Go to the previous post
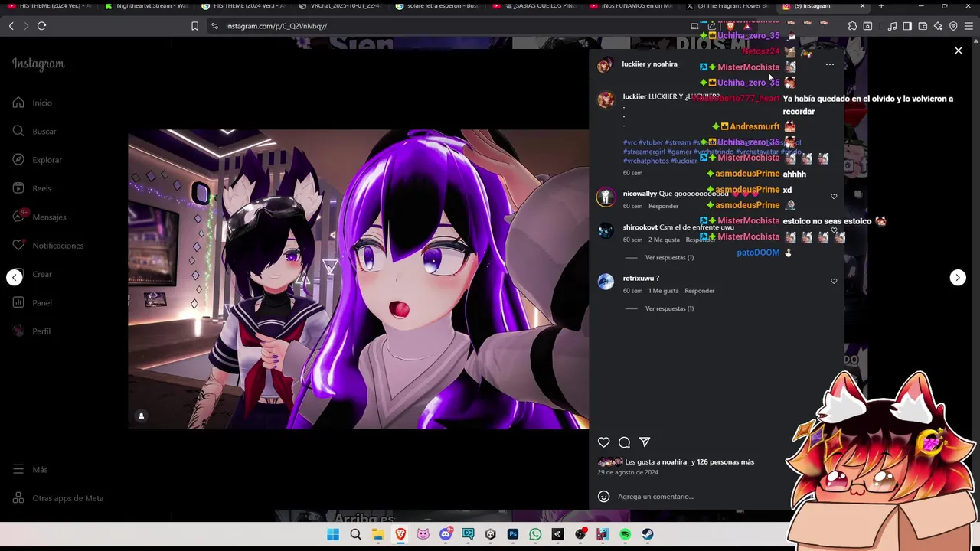This screenshot has width=980, height=551. pos(15,278)
